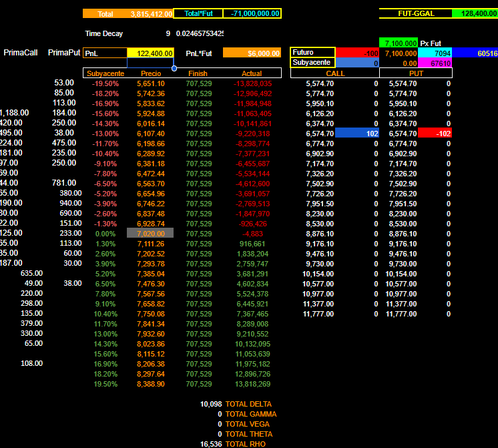
Task: Select the green 19.50% scenario cell
Action: pyautogui.click(x=105, y=384)
